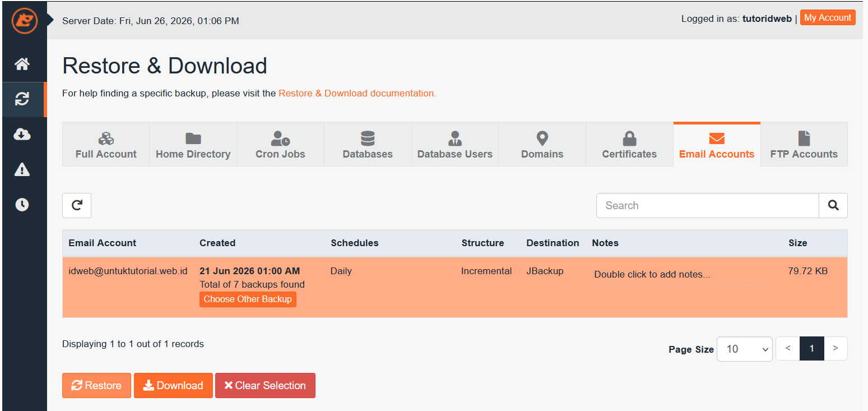The width and height of the screenshot is (868, 411).
Task: Open the cloud Downloads sidebar icon
Action: click(22, 135)
